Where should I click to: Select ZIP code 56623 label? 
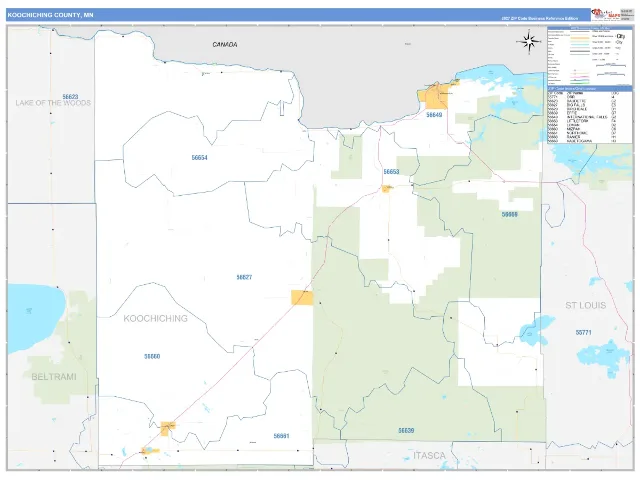[x=70, y=97]
